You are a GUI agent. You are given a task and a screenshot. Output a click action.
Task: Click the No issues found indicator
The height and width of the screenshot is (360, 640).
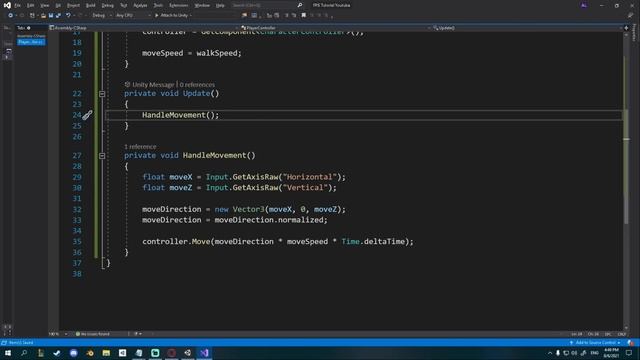pos(93,334)
